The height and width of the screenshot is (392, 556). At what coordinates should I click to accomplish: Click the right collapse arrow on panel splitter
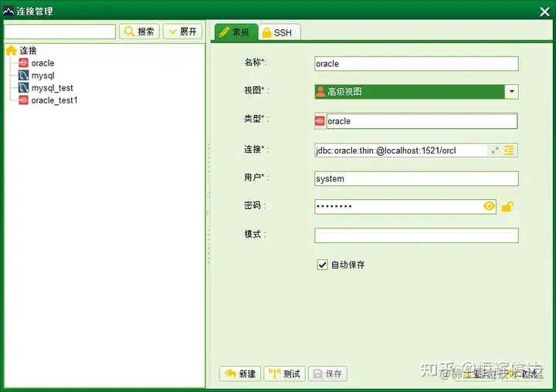(208, 213)
